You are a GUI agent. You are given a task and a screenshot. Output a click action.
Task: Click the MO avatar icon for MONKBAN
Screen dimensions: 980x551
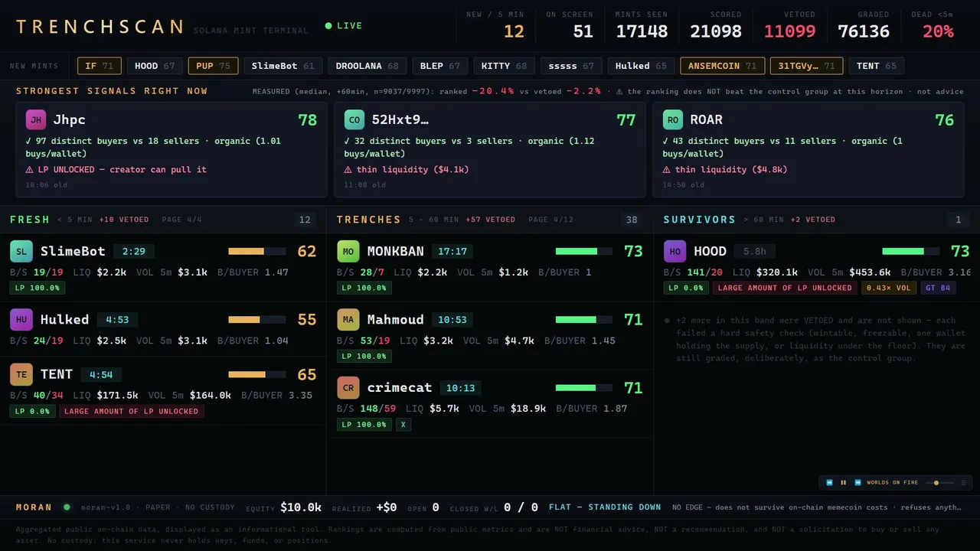click(x=348, y=251)
